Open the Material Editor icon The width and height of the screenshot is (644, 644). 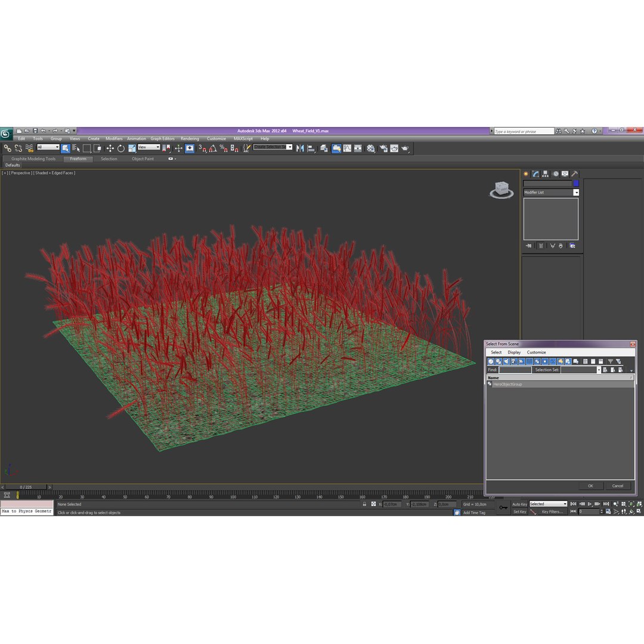coord(371,148)
